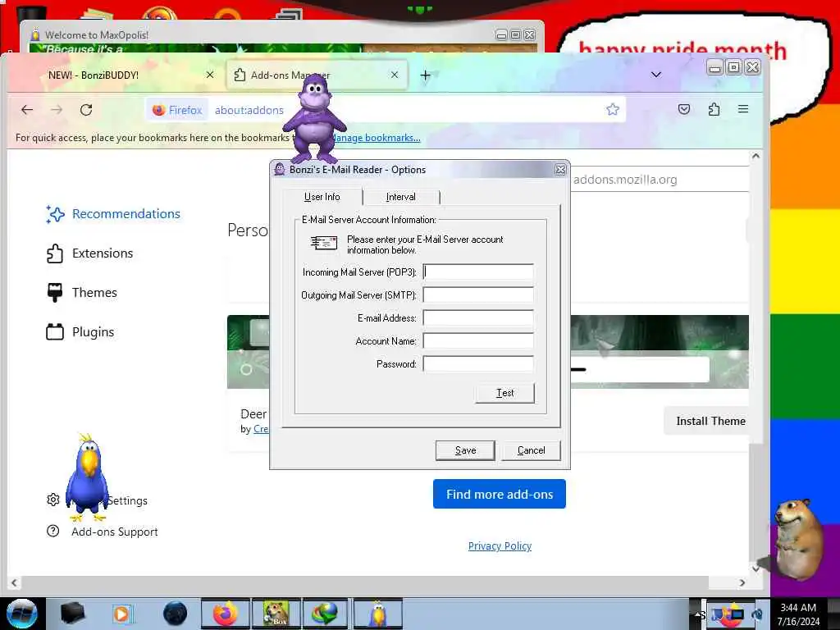
Task: Click the hamster character on desktop
Action: pos(801,539)
